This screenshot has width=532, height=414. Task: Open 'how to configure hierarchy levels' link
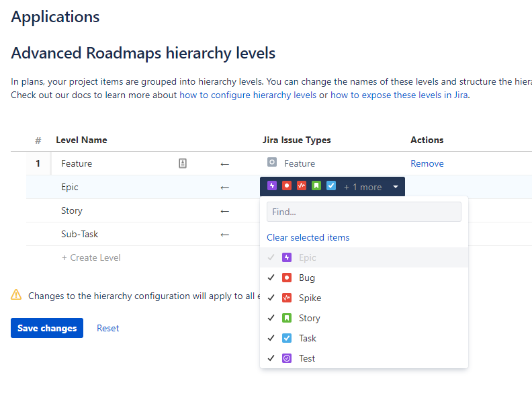pyautogui.click(x=248, y=95)
